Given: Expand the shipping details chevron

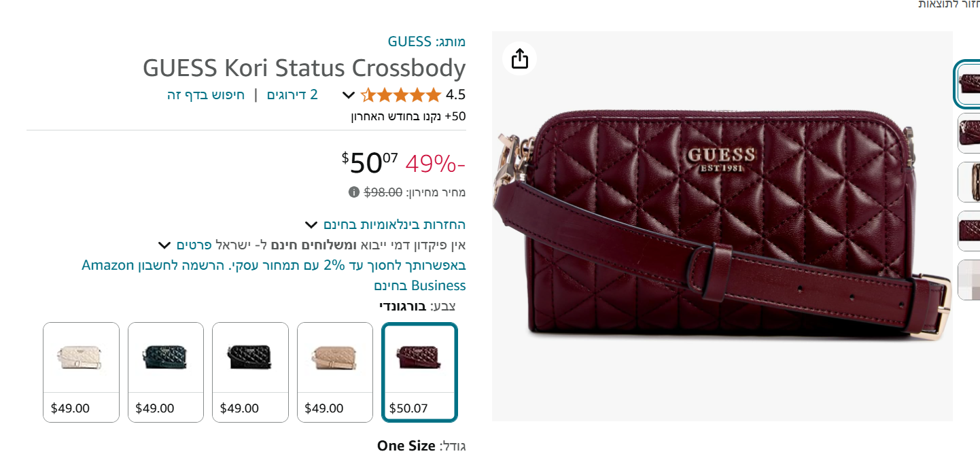Looking at the screenshot, I should tap(164, 245).
